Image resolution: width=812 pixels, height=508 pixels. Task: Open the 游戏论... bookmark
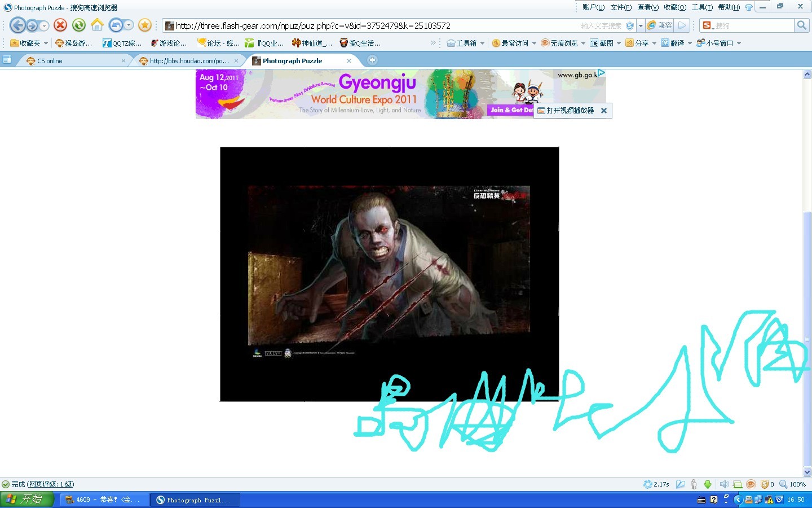click(x=168, y=43)
